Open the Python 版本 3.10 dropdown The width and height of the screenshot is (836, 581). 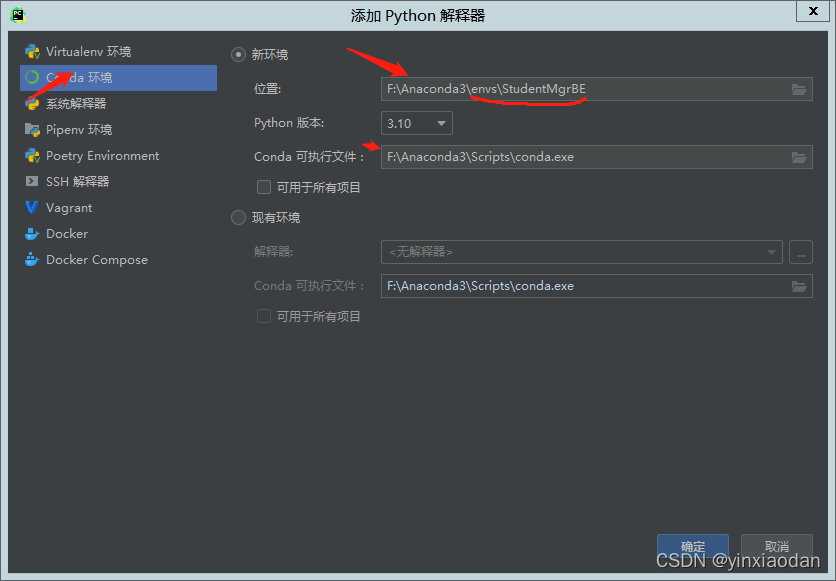pos(416,123)
